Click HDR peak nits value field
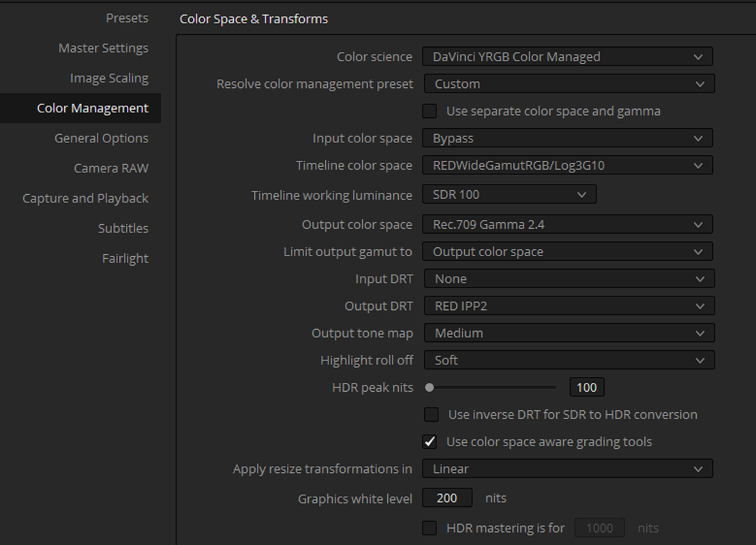The height and width of the screenshot is (545, 756). point(587,388)
